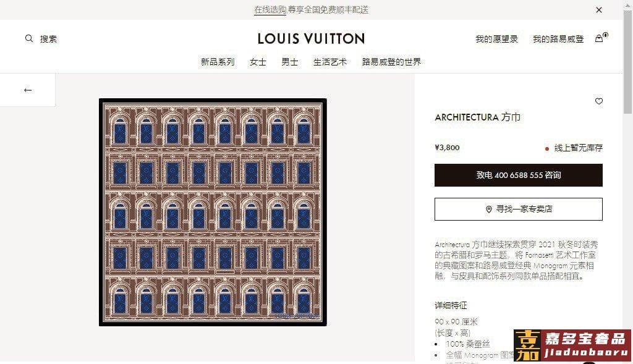
Task: Add scarf to wishlist with heart icon
Action: [x=598, y=101]
